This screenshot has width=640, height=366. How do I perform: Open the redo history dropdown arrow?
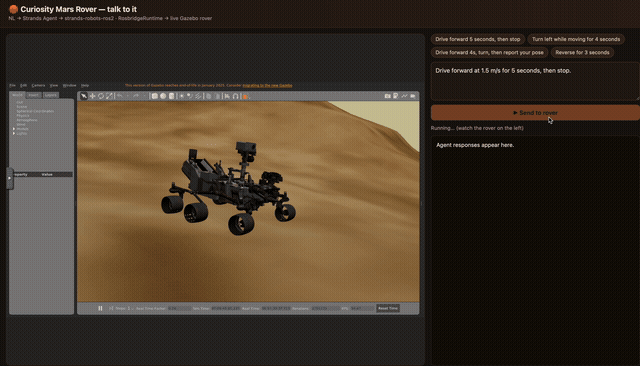tap(144, 96)
